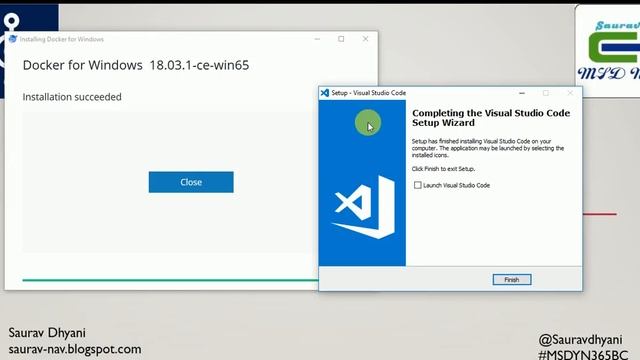640x360 pixels.
Task: Click the @Sauravdhyani handle text
Action: pyautogui.click(x=580, y=340)
